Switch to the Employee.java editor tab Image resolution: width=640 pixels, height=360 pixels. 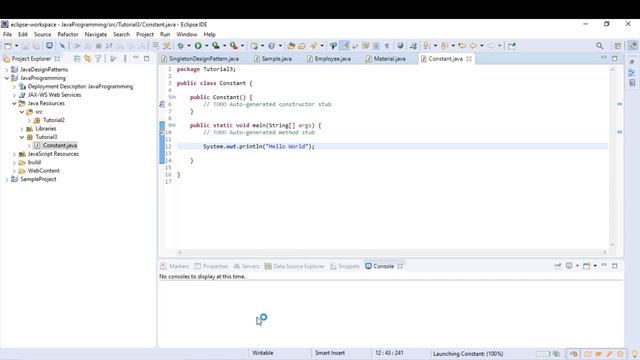329,59
